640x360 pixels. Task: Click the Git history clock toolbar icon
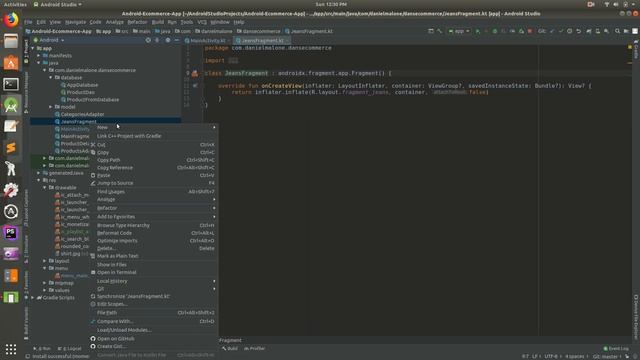point(569,31)
